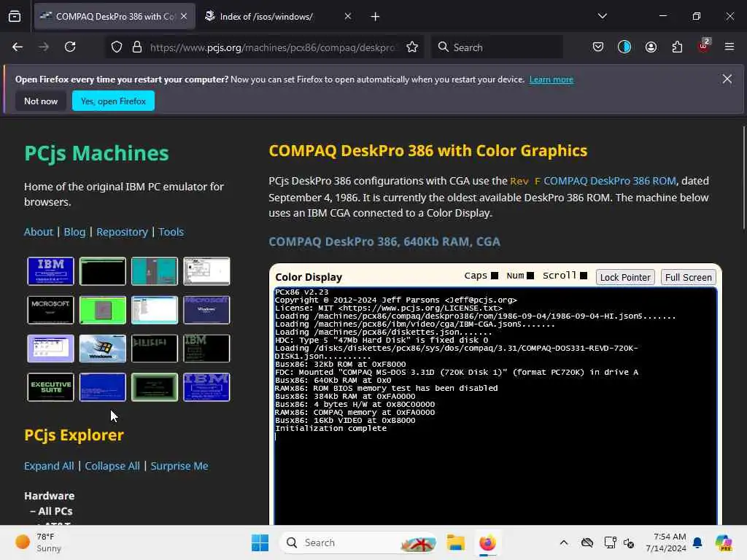Open the Firefox hamburger menu

click(x=729, y=47)
